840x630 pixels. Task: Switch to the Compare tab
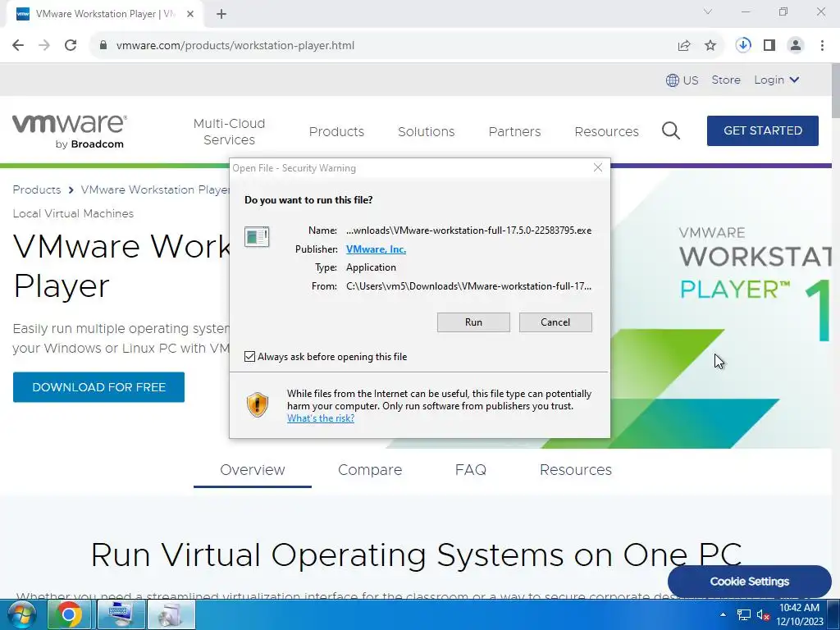tap(370, 470)
